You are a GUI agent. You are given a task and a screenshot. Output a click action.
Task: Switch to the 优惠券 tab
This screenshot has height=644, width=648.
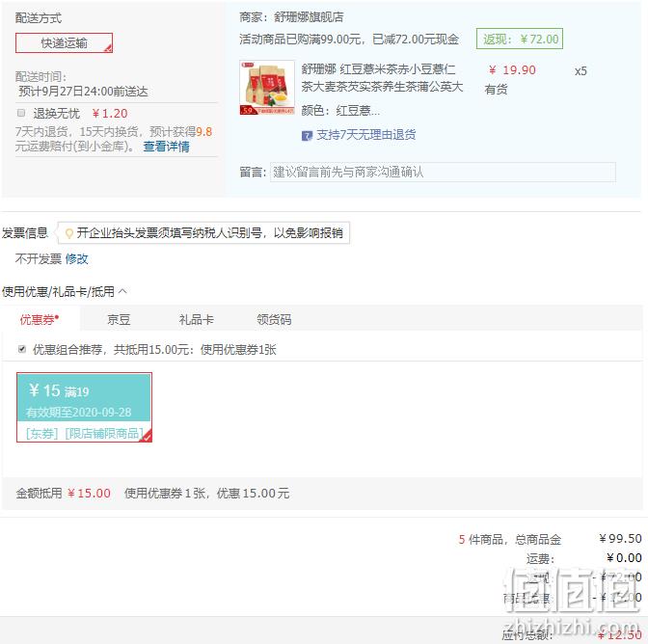pos(40,319)
